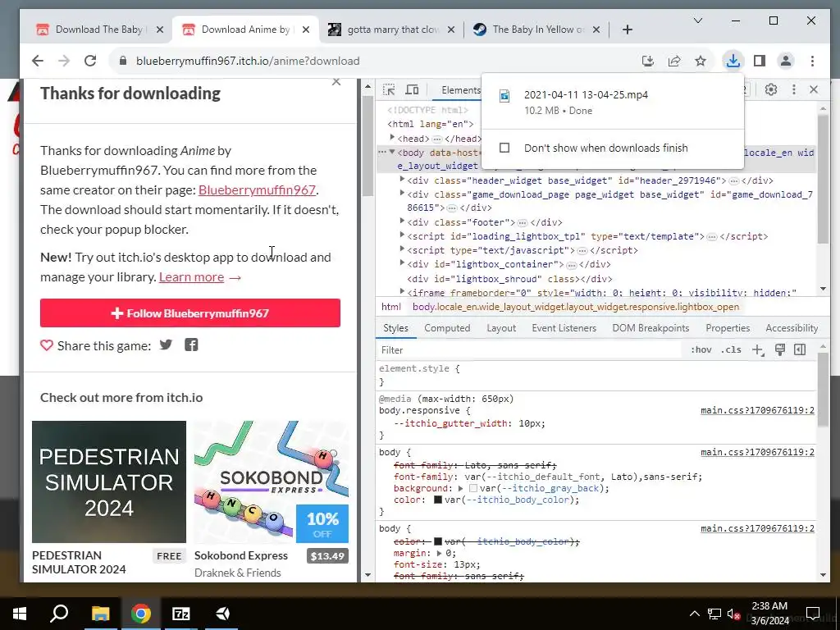Expand the header_widget div node

[x=402, y=180]
